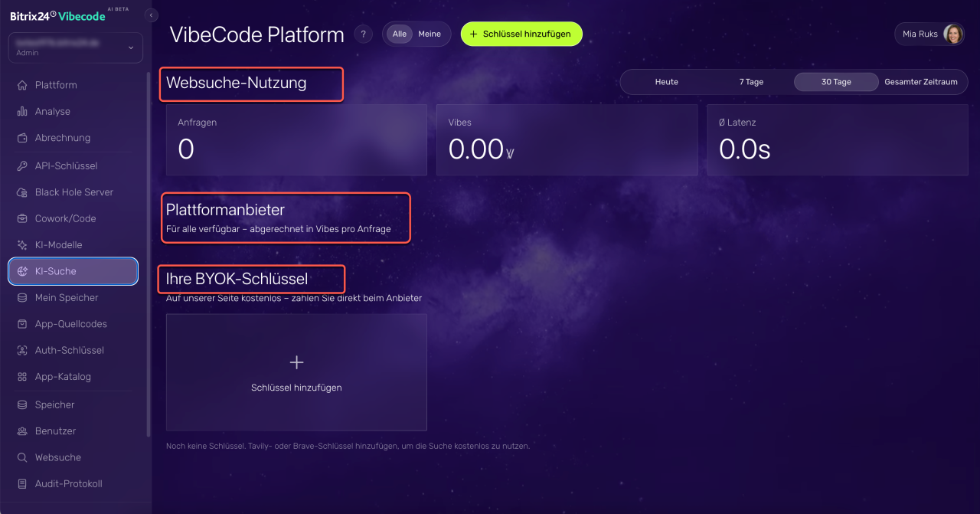The height and width of the screenshot is (514, 980).
Task: Open API-Schlüssel via its key icon
Action: 22,165
